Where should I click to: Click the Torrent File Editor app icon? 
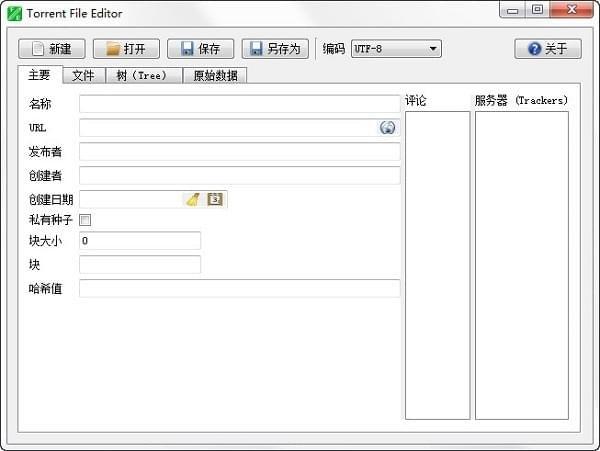[15, 13]
